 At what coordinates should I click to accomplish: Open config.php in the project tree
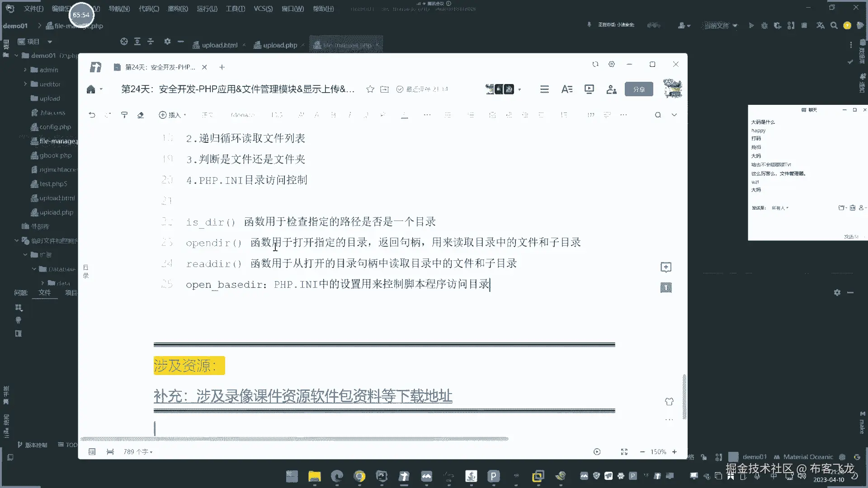click(x=55, y=127)
